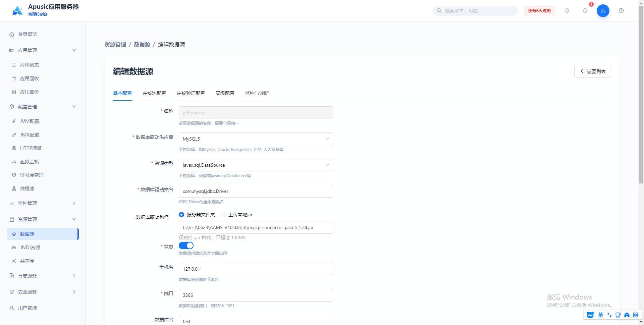Expand 安全服务 menu group

pyautogui.click(x=43, y=292)
